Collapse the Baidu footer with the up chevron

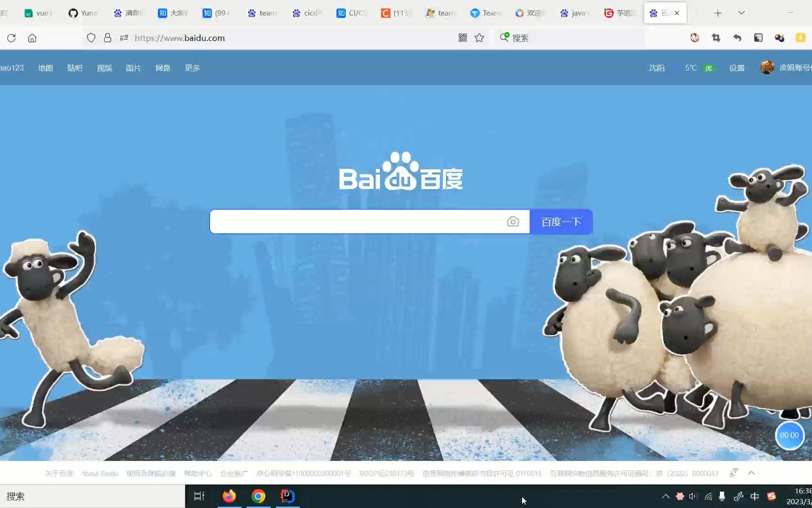point(751,473)
